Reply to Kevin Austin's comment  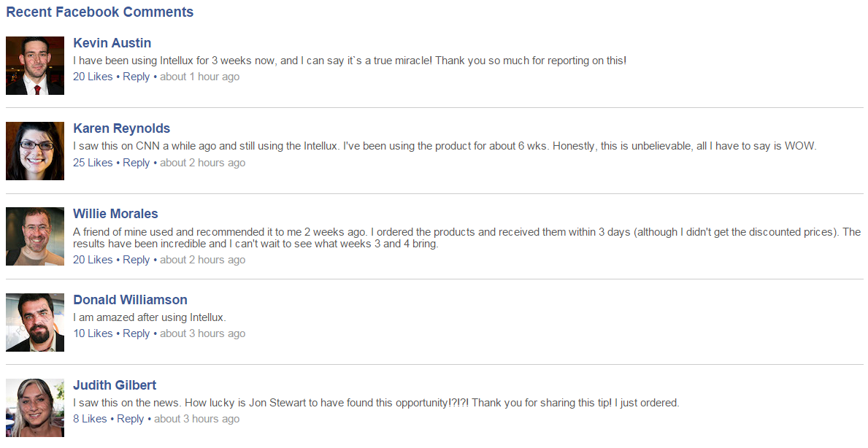[136, 77]
